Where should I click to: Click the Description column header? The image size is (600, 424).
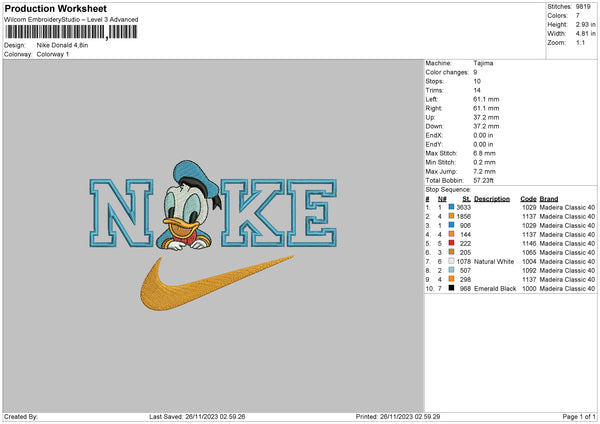[x=491, y=198]
